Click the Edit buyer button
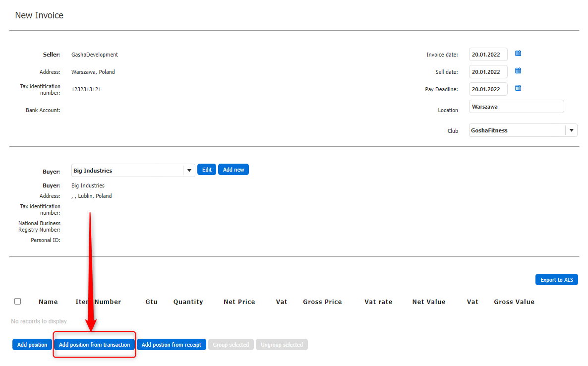Viewport: 588px width, 366px height. (x=207, y=170)
